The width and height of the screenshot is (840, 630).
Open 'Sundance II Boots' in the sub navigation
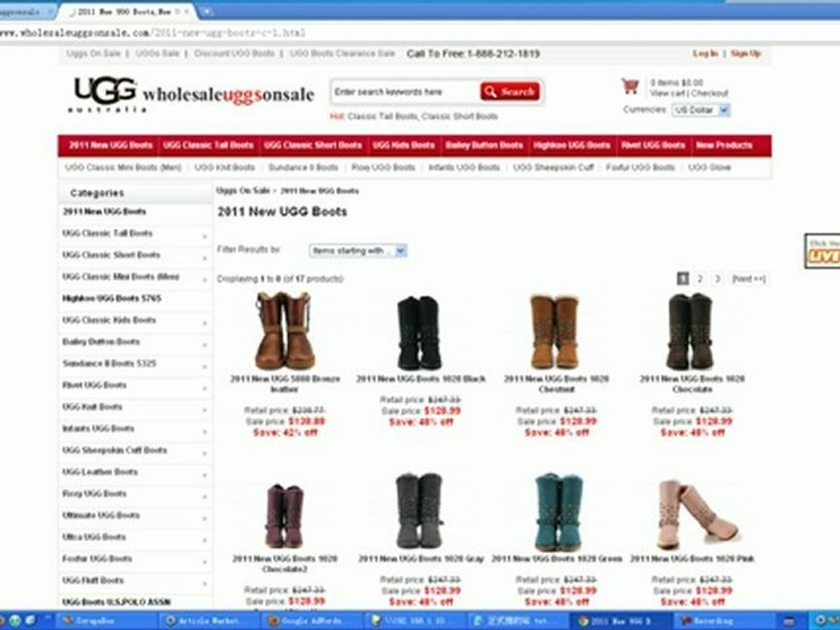[304, 167]
